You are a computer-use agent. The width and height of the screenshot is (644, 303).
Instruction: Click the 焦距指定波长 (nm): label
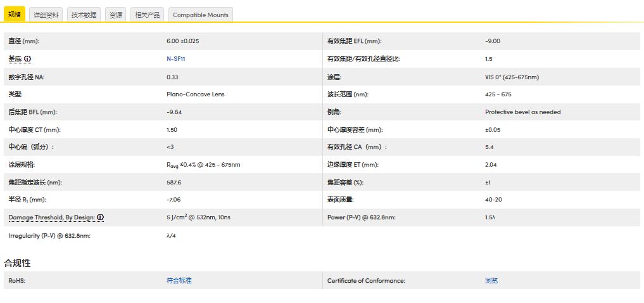[35, 182]
